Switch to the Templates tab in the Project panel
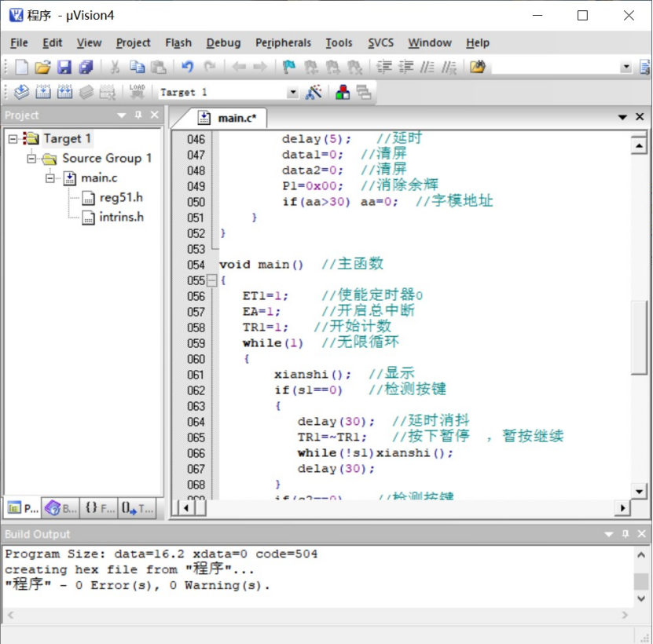653x644 pixels. pos(138,508)
